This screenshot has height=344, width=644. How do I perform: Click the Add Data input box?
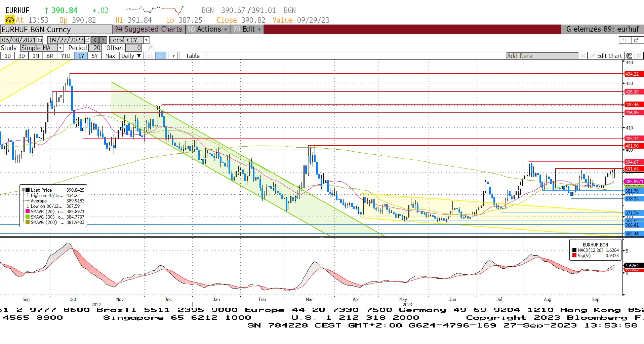542,56
